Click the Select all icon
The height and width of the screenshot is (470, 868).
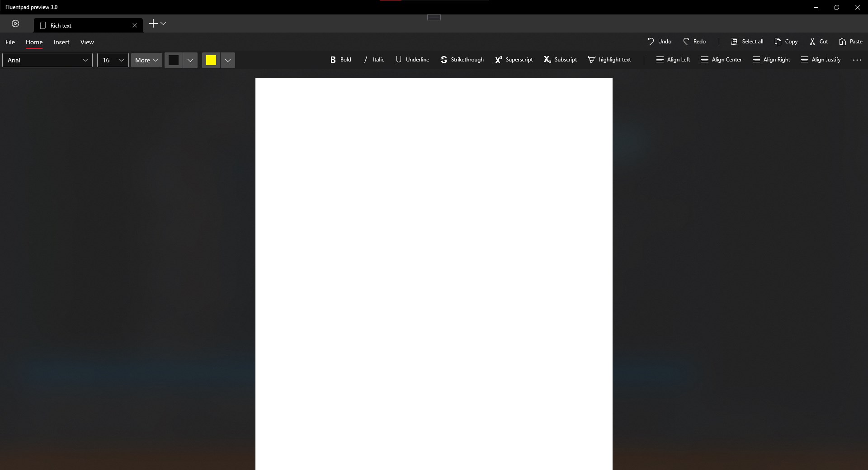735,42
